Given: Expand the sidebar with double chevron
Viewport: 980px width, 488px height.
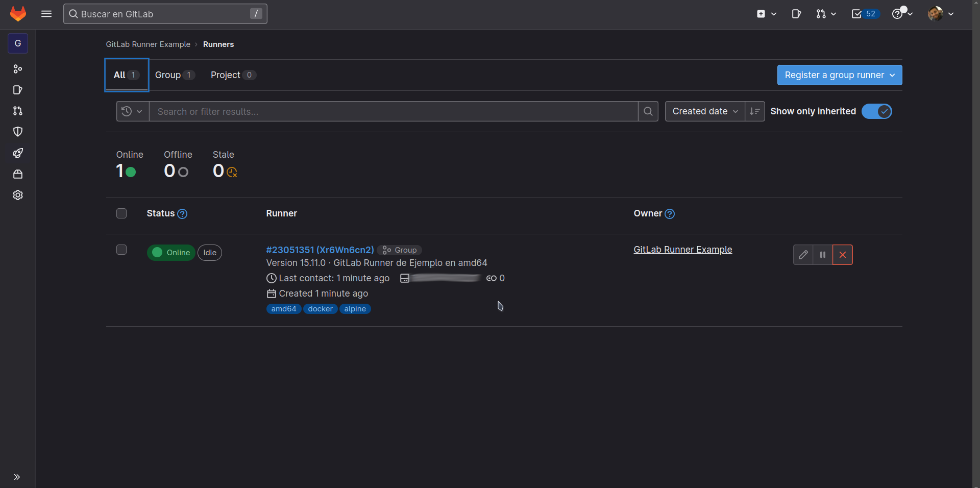Looking at the screenshot, I should [17, 477].
